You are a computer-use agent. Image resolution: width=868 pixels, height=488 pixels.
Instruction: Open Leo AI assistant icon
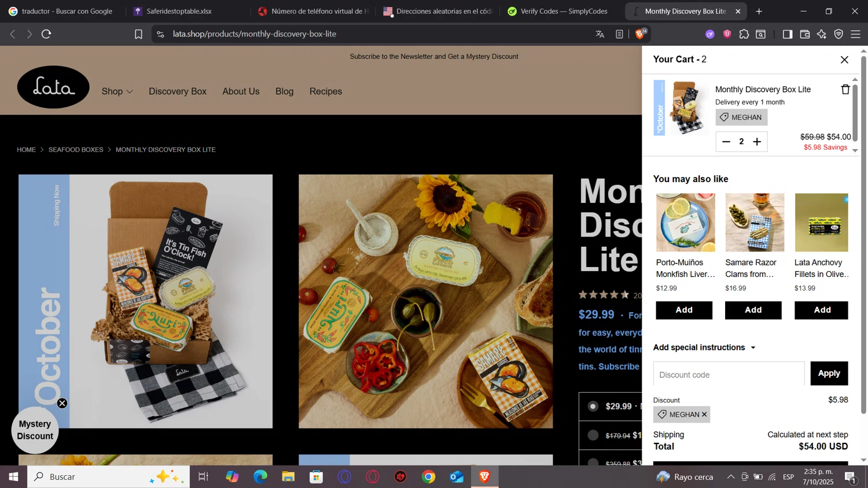(x=822, y=34)
